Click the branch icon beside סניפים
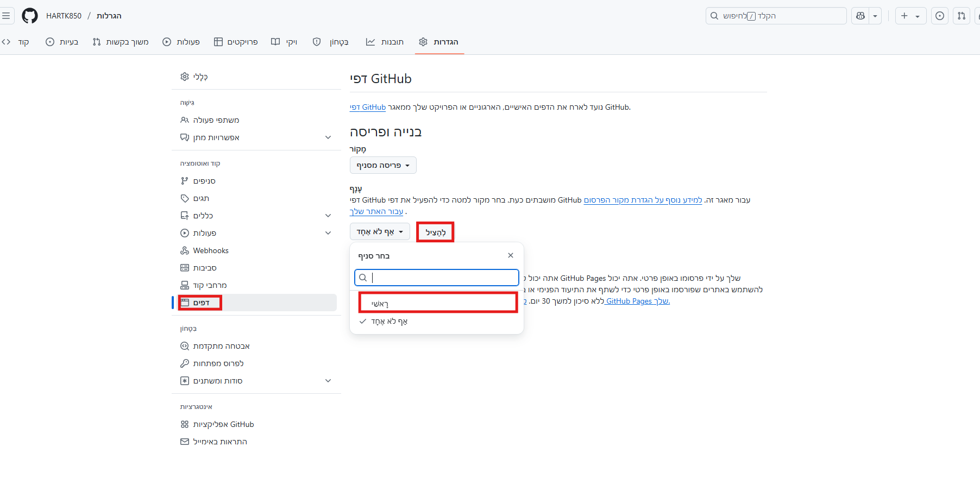This screenshot has height=478, width=980. coord(185,181)
